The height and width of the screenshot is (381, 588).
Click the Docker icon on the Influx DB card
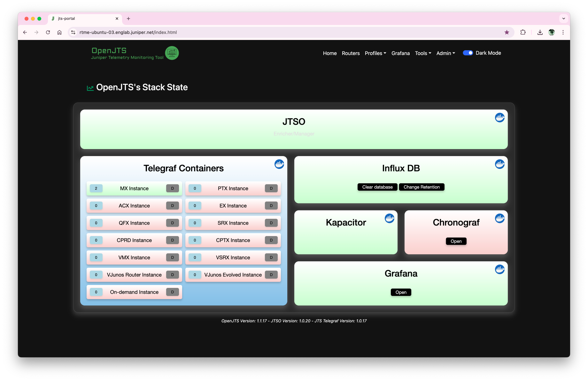coord(499,164)
